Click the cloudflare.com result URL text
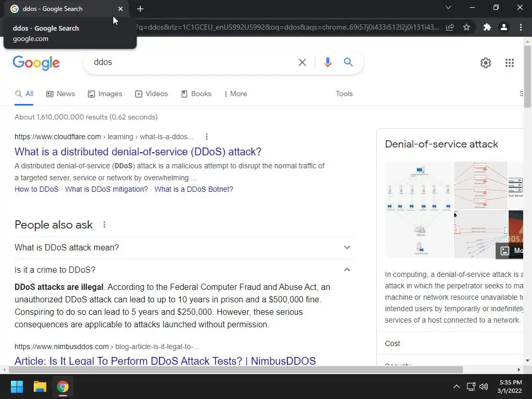Viewport: 532px width, 399px height. pyautogui.click(x=104, y=137)
